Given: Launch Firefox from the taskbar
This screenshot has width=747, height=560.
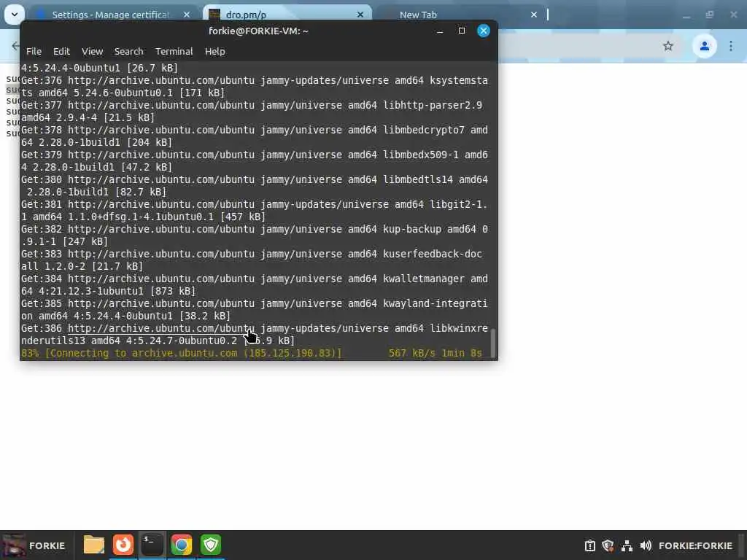Looking at the screenshot, I should [x=123, y=545].
